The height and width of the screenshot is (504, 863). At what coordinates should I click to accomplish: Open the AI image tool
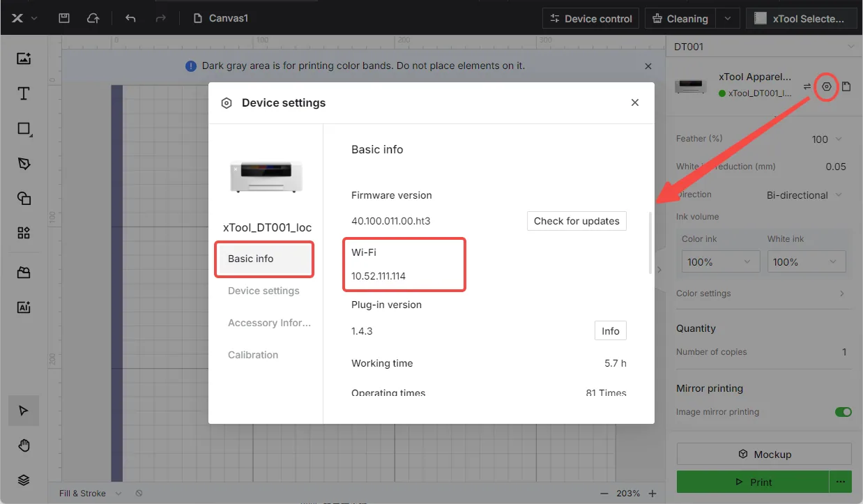coord(24,307)
